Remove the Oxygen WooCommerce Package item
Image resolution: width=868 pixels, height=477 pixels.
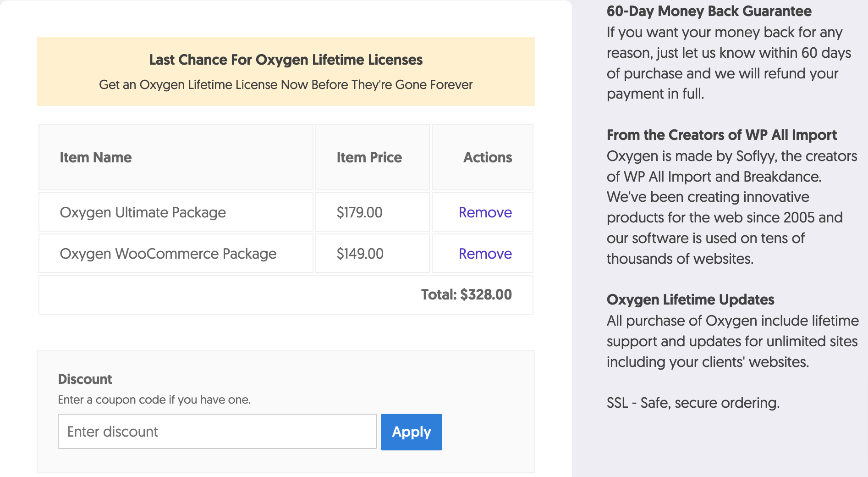485,253
